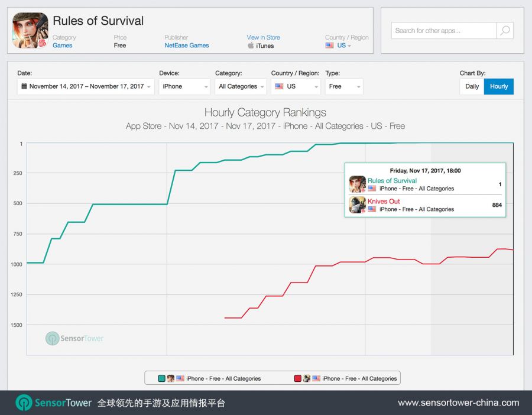Click the View in Store link
Viewport: 532px width, 415px height.
point(263,37)
